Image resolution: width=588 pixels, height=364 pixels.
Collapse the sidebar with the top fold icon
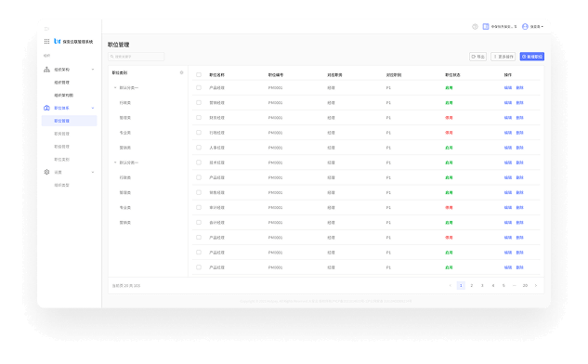pyautogui.click(x=46, y=29)
